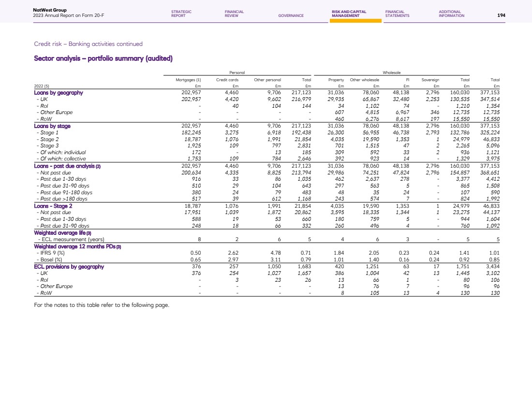Open the Strategic Report section tab
532x418 pixels.
(181, 14)
